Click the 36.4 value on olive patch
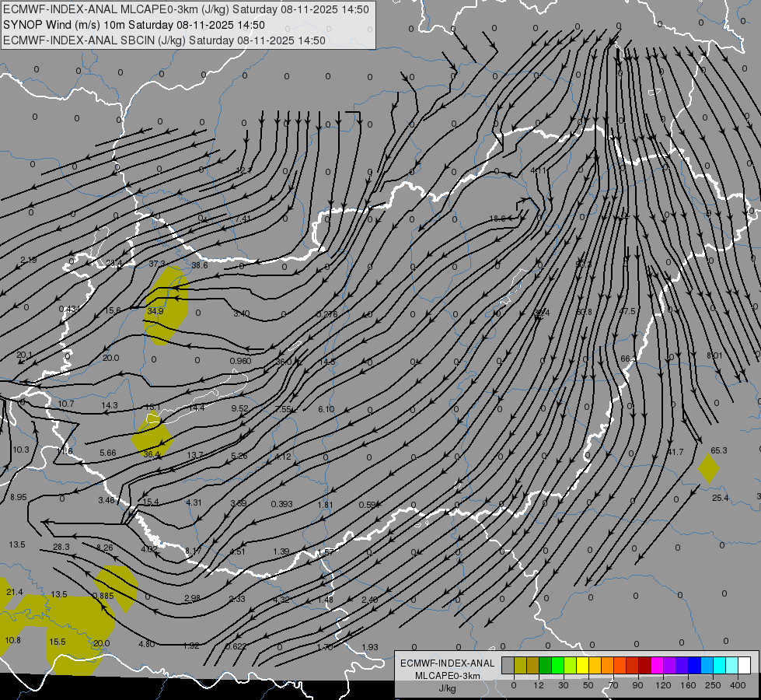 (152, 454)
